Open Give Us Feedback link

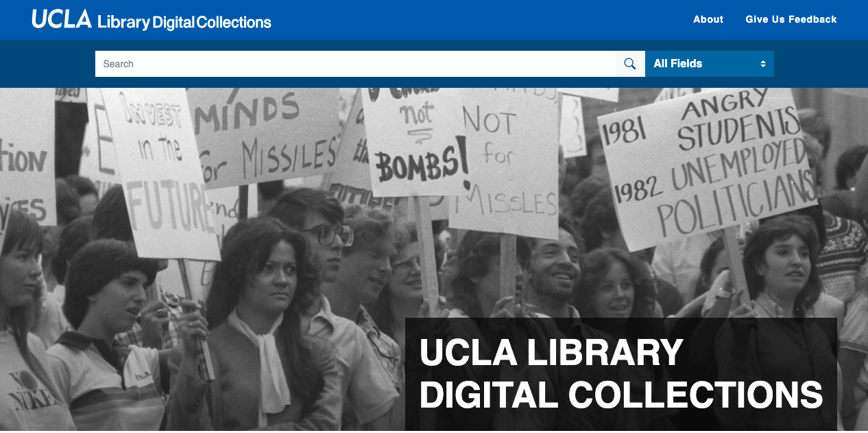click(x=791, y=19)
